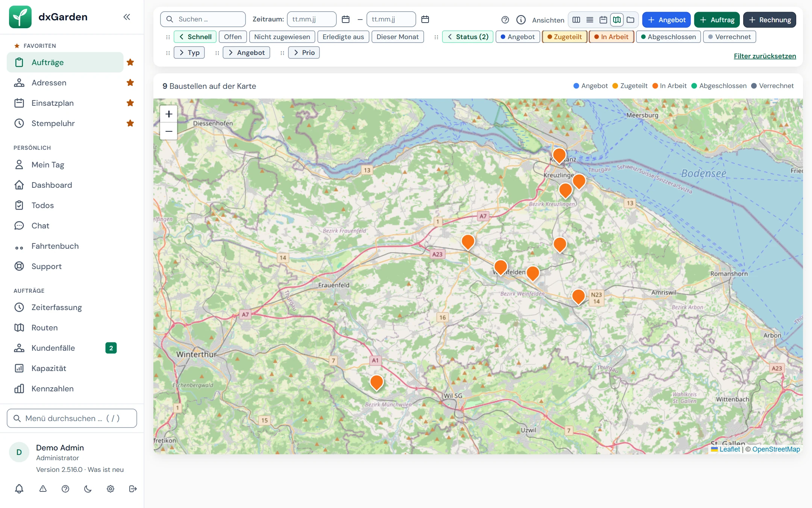Zoom in on the map with plus

pyautogui.click(x=169, y=114)
